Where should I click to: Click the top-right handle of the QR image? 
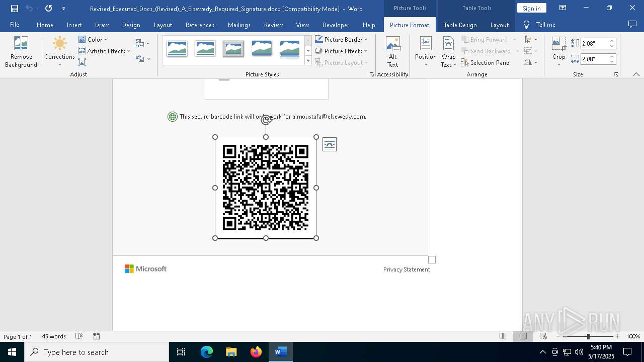click(x=316, y=137)
